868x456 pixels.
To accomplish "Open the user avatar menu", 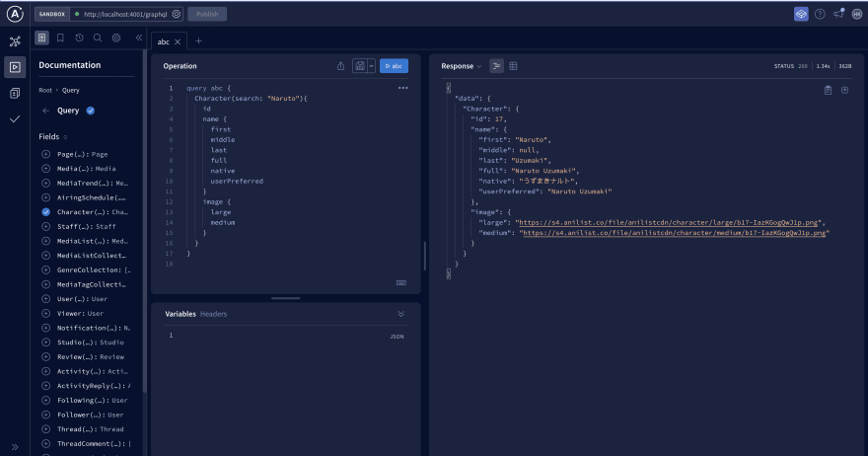I will 857,14.
